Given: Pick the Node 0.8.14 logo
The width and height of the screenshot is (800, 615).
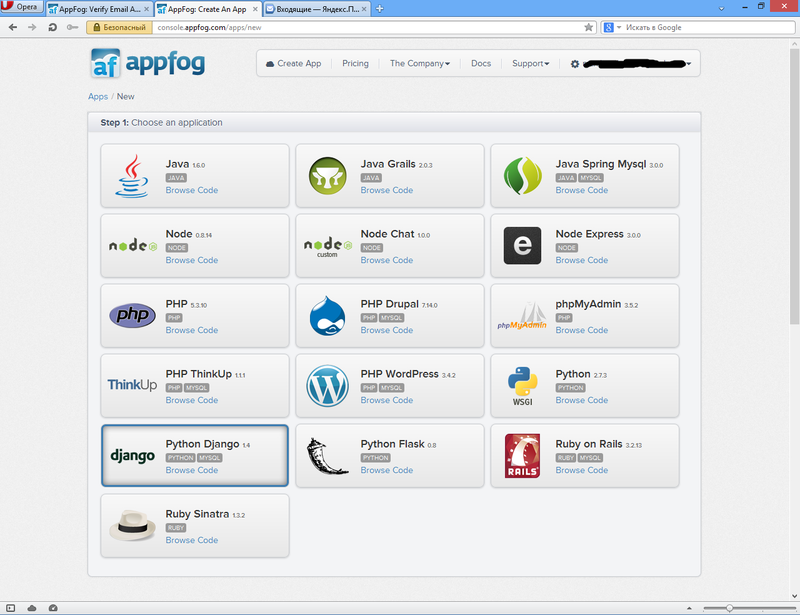Looking at the screenshot, I should tap(133, 245).
